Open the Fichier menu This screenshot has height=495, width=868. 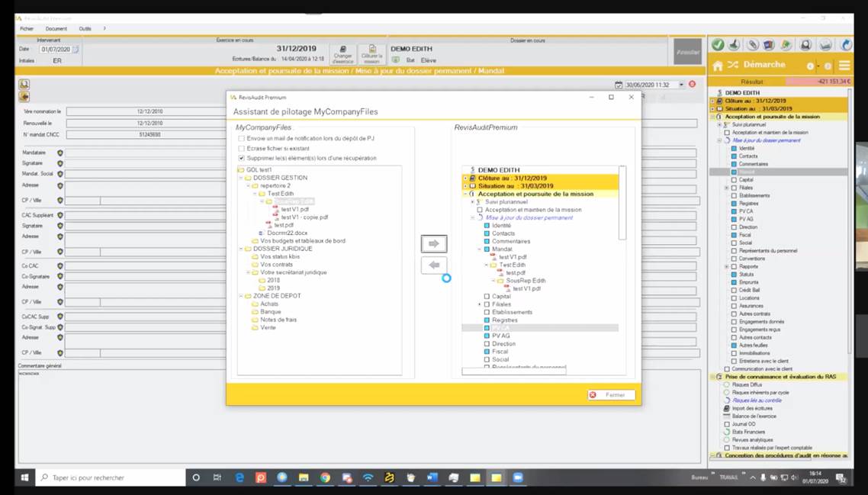point(27,28)
